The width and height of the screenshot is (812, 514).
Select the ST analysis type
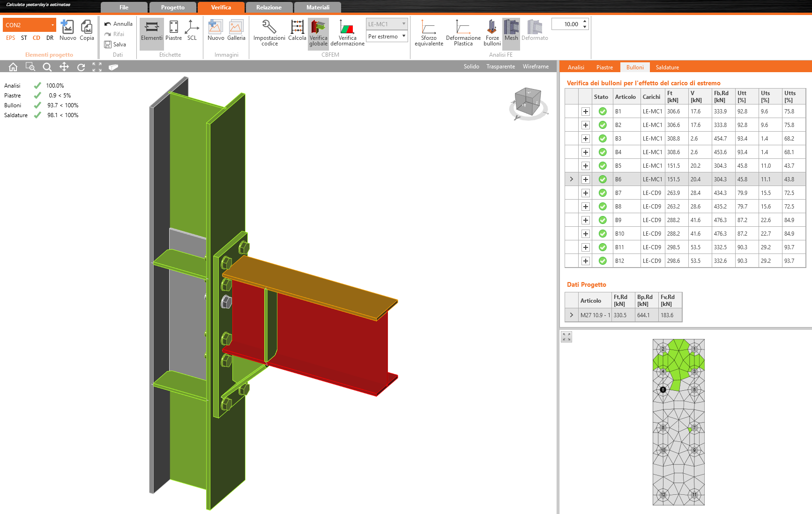[24, 38]
